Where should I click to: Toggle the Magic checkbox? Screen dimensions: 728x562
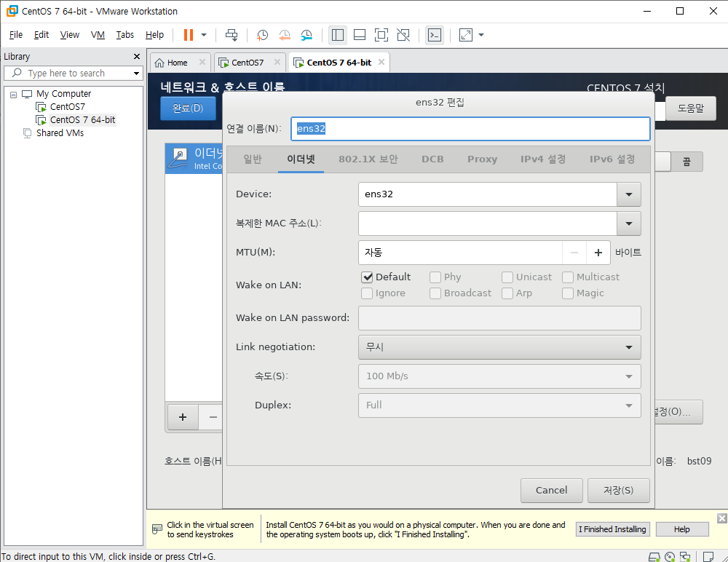[x=567, y=293]
